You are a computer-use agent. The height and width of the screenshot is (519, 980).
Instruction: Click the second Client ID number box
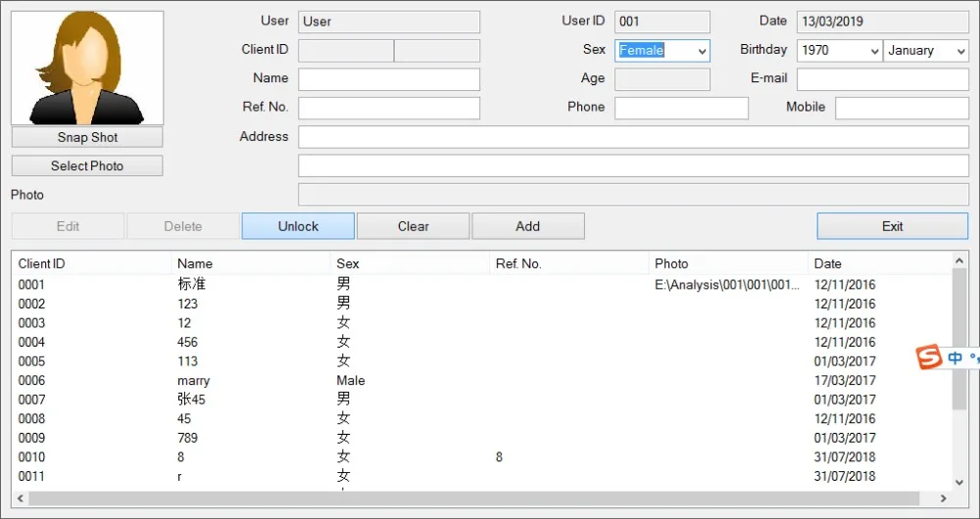click(437, 51)
